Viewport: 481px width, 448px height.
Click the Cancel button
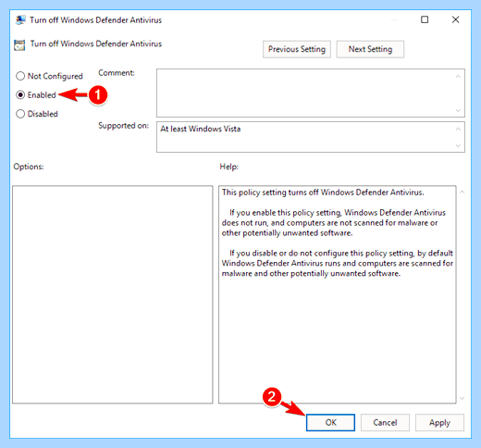385,422
